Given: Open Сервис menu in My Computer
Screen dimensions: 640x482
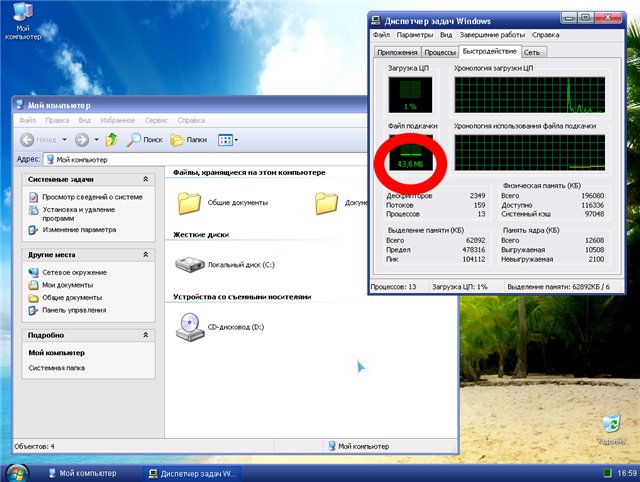Looking at the screenshot, I should coord(156,120).
